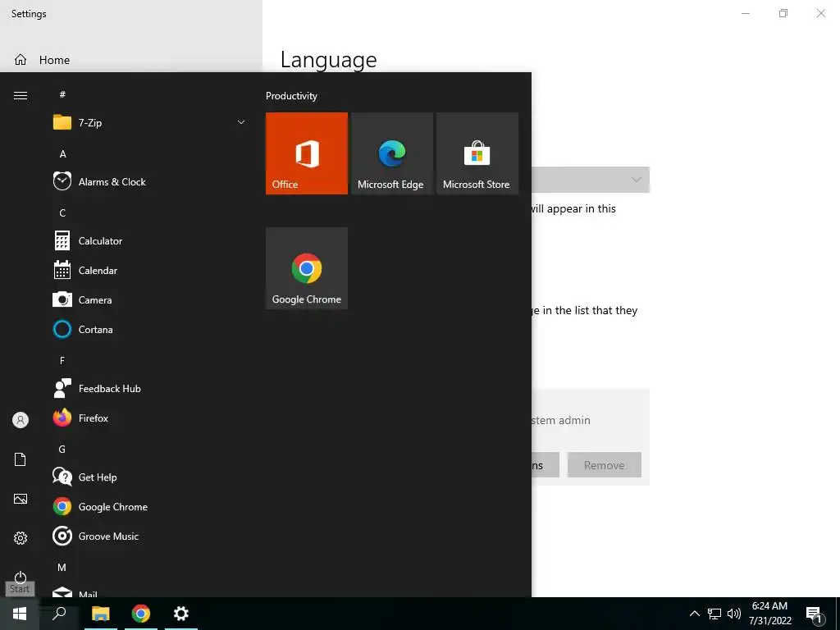Click the letter M section header
The image size is (840, 630).
(62, 567)
